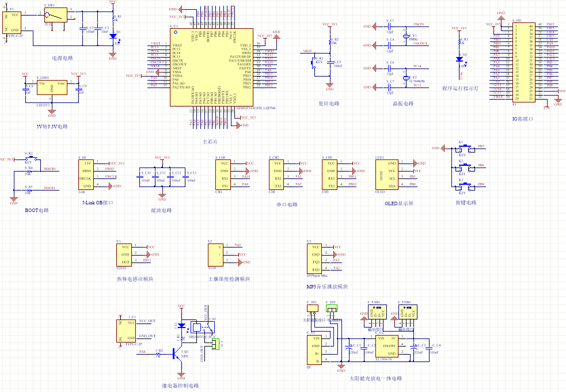Click the LED1 OLED display connector
The image size is (566, 392).
[x=386, y=175]
